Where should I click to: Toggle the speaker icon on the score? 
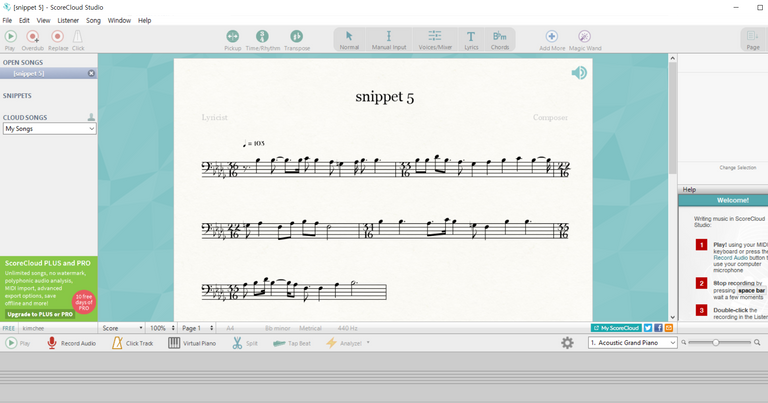[x=578, y=72]
